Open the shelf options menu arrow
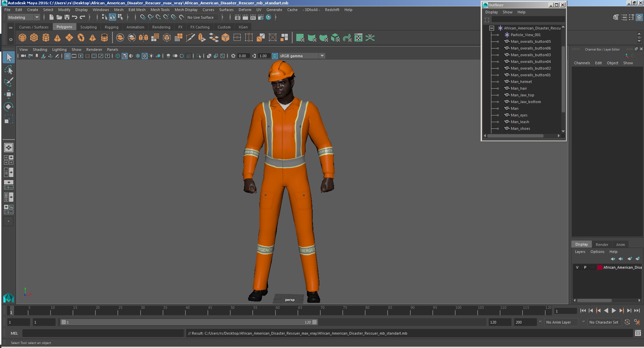Viewport: 644px width, 348px height. 11,40
